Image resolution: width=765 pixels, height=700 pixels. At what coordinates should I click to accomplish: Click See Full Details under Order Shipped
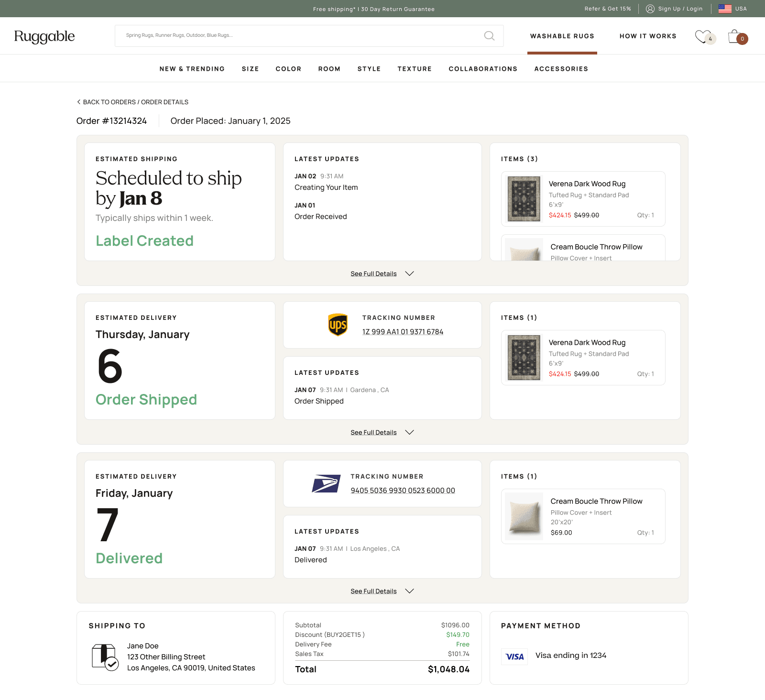click(x=373, y=432)
